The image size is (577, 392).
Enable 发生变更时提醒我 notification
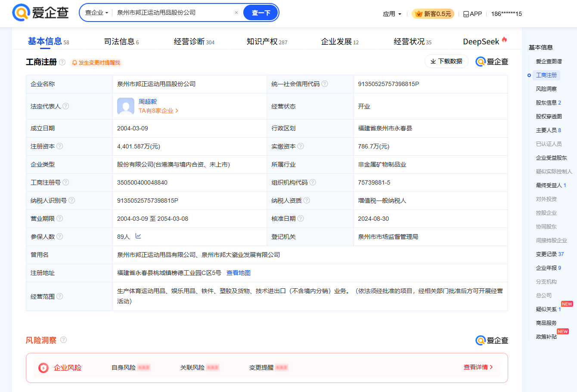(96, 63)
